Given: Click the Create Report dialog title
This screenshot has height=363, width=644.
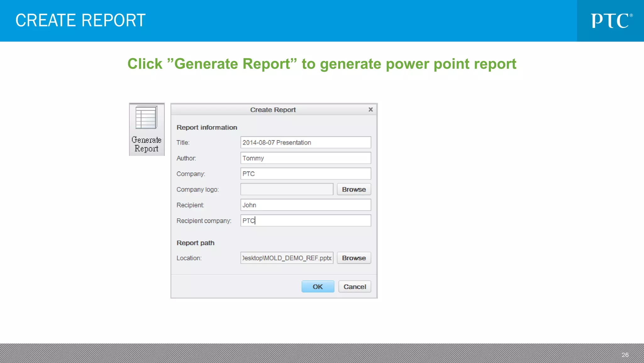Looking at the screenshot, I should point(273,110).
